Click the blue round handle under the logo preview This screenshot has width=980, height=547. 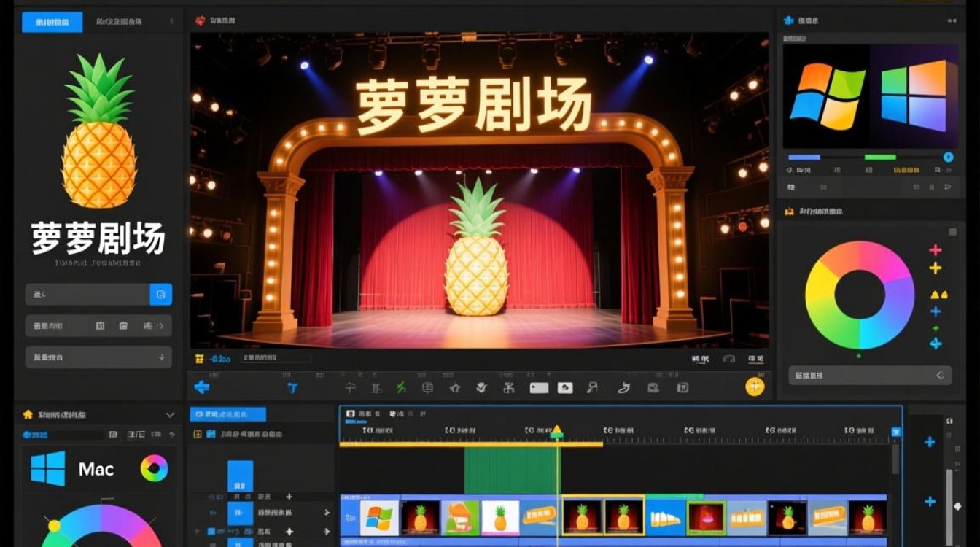tap(949, 157)
